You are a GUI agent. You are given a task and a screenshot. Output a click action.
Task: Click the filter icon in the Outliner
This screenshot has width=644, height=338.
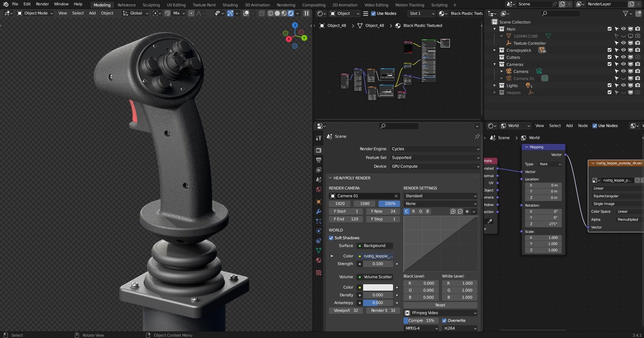pyautogui.click(x=625, y=13)
